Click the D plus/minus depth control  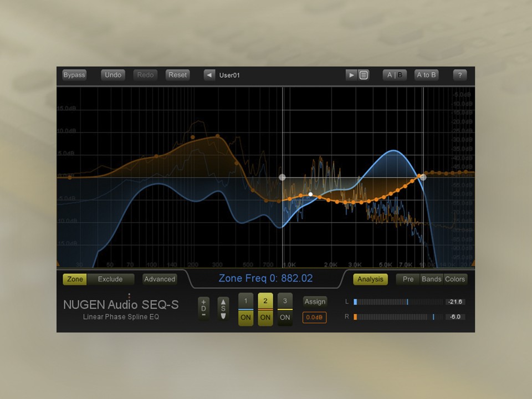(x=203, y=309)
